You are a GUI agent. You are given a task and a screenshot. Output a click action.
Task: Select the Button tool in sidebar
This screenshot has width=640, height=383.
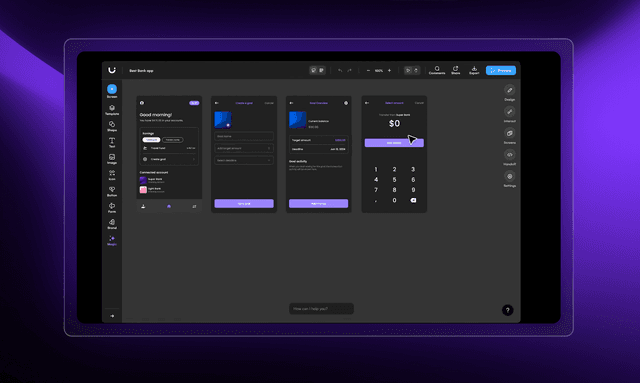coord(112,192)
